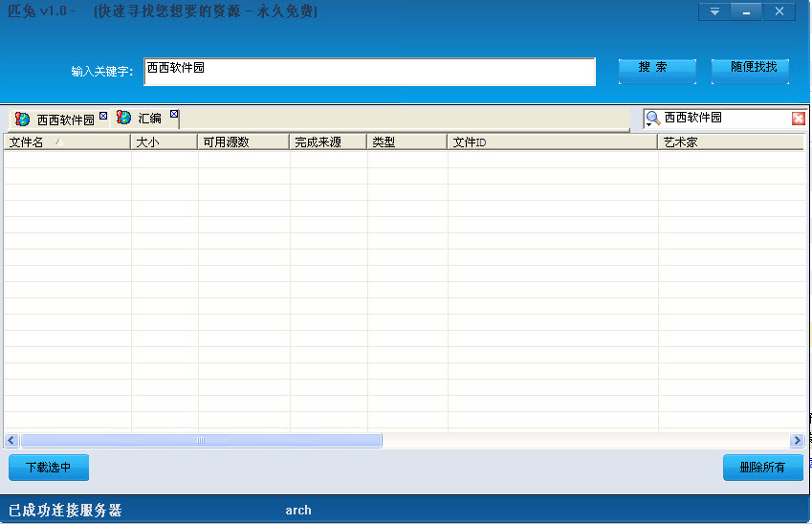Click the keyword input field

[369, 72]
